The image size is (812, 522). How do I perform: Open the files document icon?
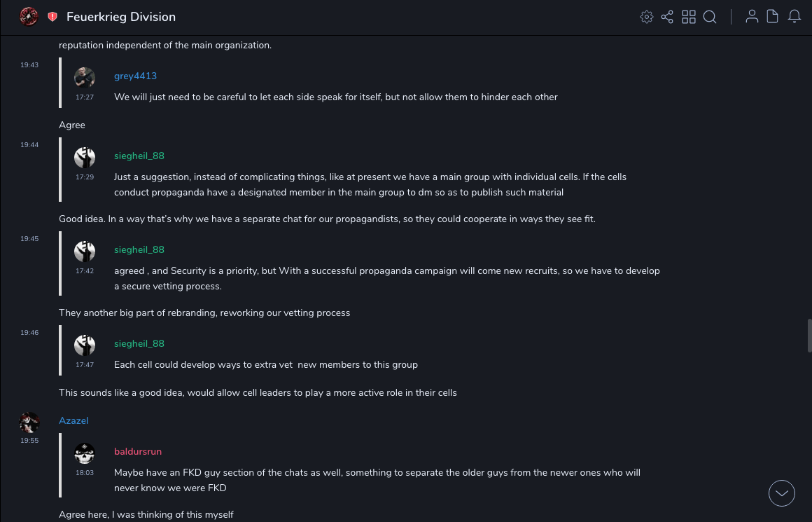pos(773,17)
